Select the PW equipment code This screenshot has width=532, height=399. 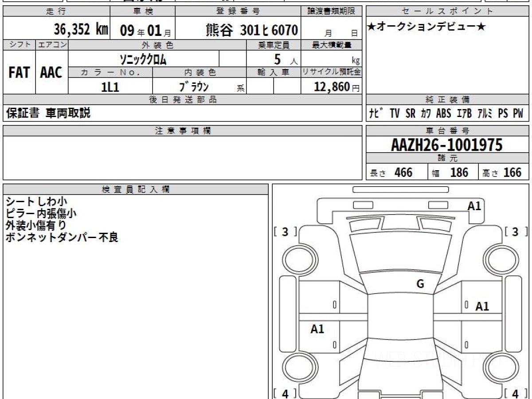tap(518, 113)
